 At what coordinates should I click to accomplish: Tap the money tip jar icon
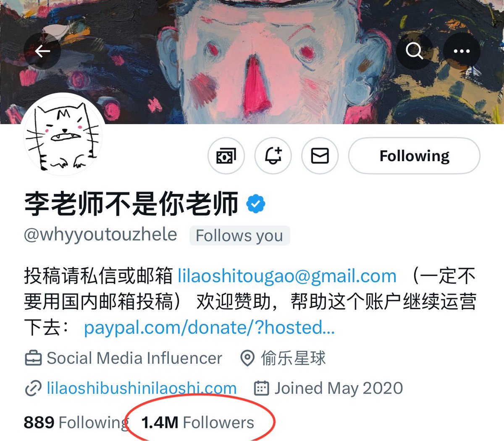[x=226, y=156]
